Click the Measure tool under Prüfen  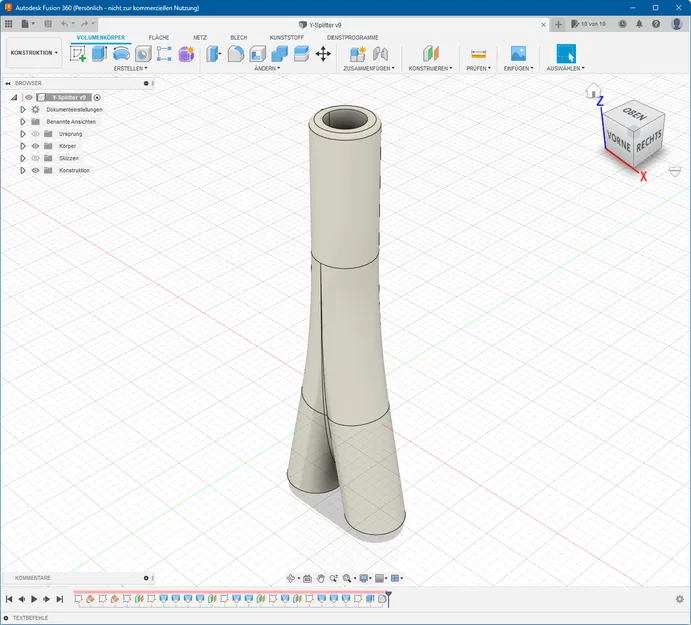(x=478, y=54)
